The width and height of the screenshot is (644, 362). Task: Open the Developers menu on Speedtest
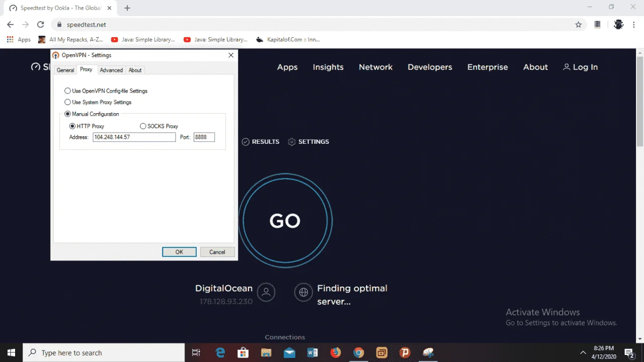tap(430, 67)
